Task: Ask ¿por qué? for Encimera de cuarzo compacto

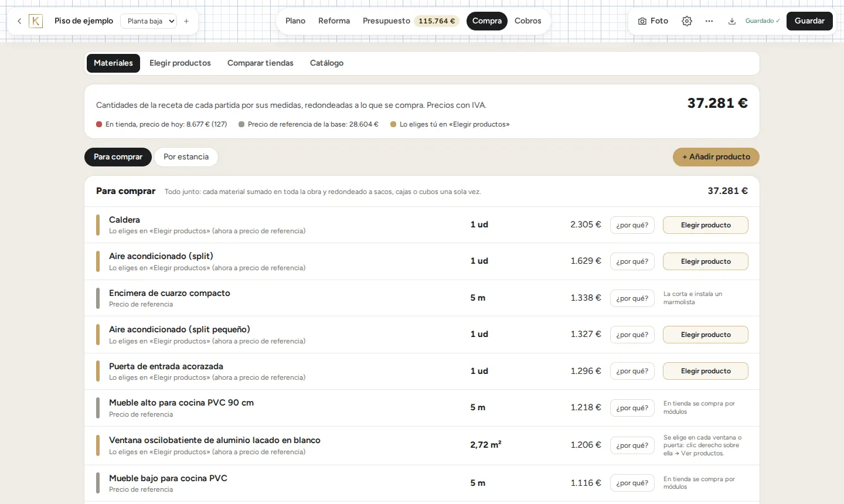Action: [632, 298]
